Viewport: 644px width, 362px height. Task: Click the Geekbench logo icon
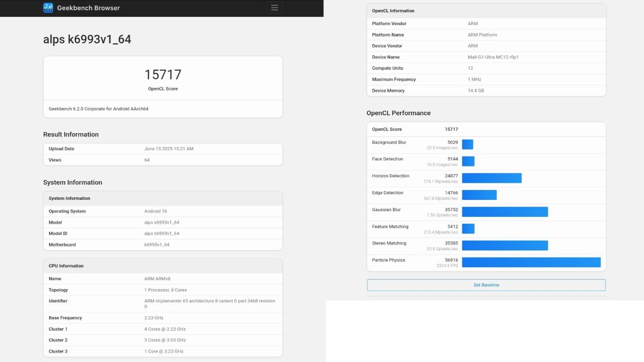48,8
